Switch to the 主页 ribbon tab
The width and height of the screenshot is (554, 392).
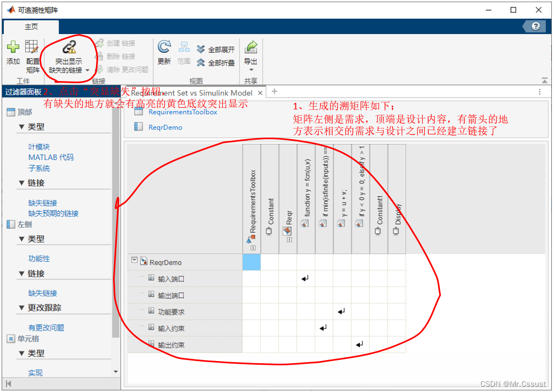tap(31, 27)
